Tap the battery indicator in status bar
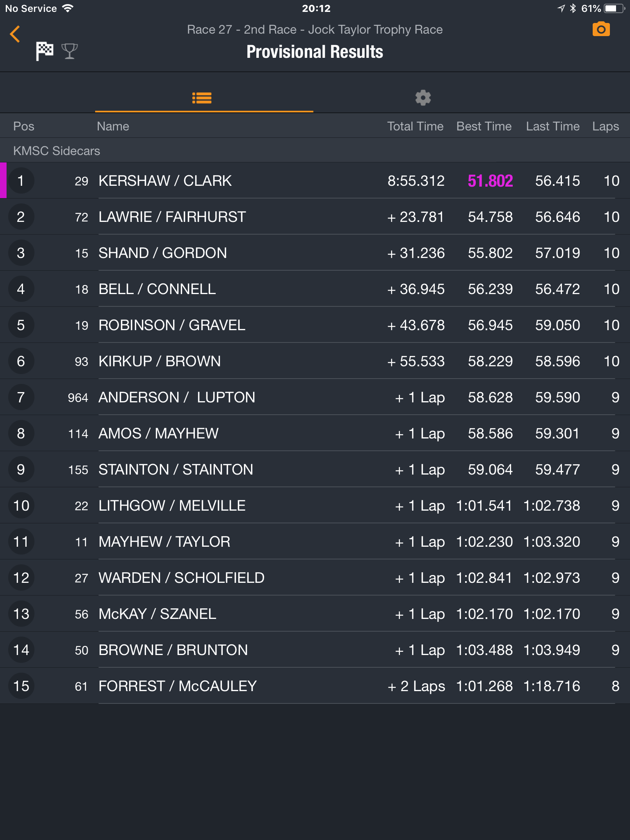630x840 pixels. tap(614, 8)
